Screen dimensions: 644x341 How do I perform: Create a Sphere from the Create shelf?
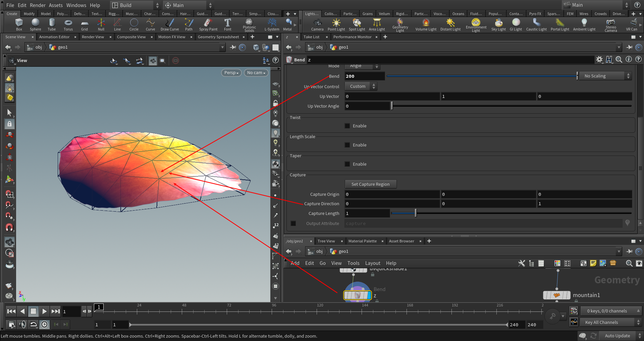tap(35, 23)
